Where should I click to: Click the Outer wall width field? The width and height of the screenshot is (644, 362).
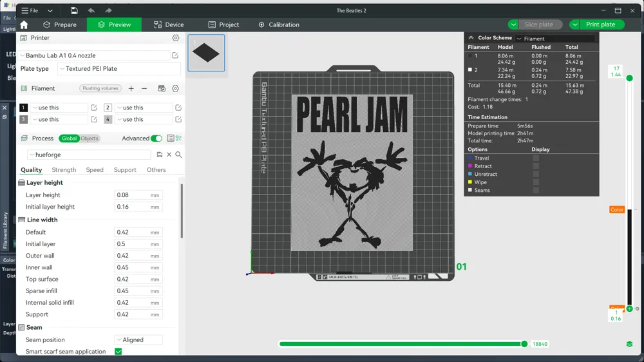click(x=138, y=256)
